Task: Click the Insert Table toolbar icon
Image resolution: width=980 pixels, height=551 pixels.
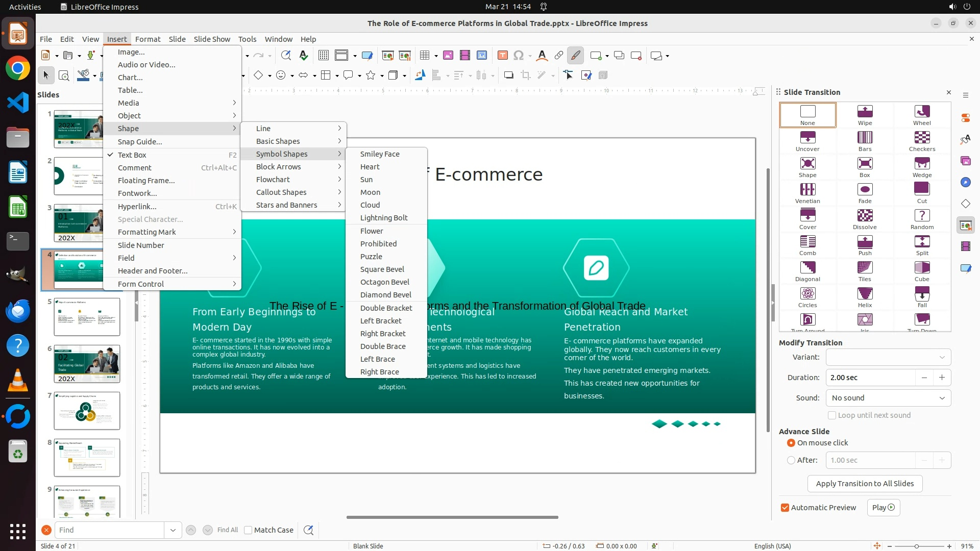Action: (424, 56)
